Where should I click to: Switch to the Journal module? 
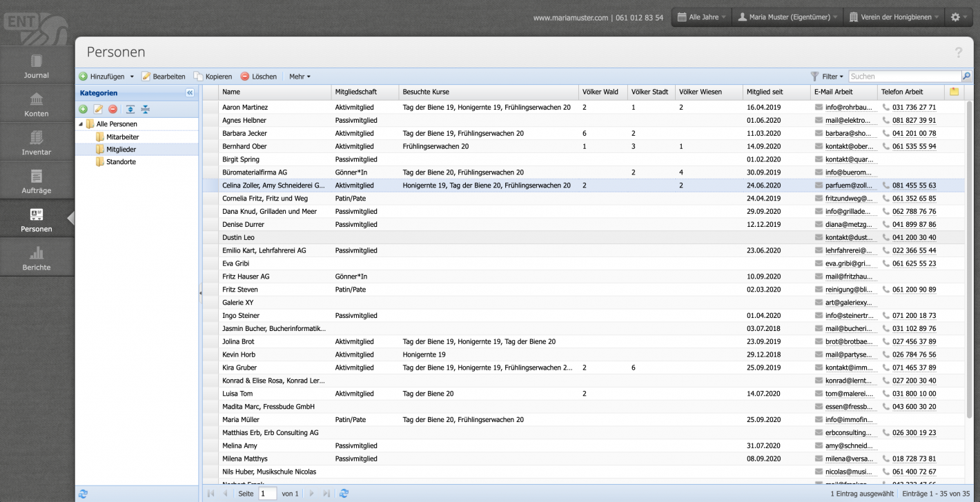click(x=37, y=66)
